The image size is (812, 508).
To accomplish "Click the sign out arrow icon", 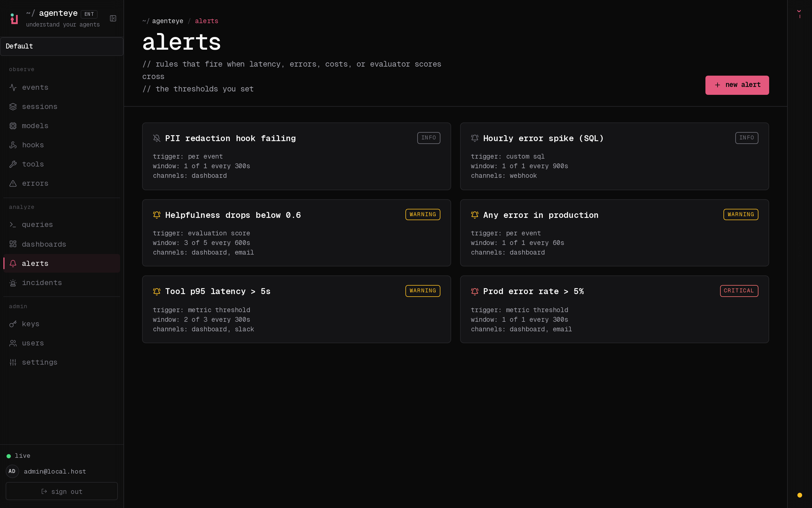I will (44, 491).
